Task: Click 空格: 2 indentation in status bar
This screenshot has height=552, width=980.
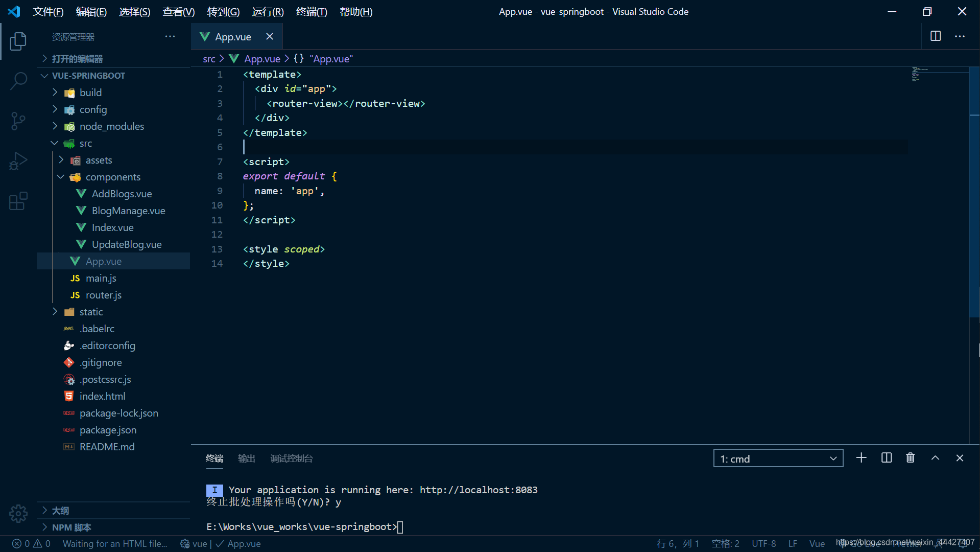Action: (725, 544)
